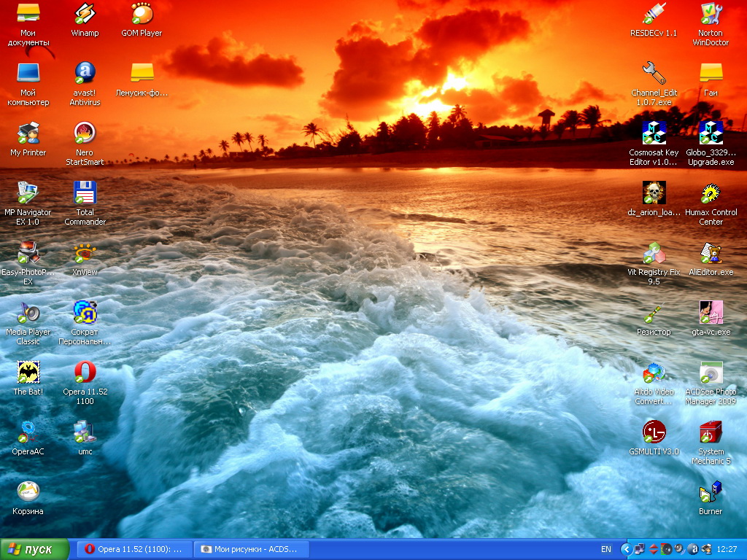Select the XnView desktop shortcut

[85, 252]
